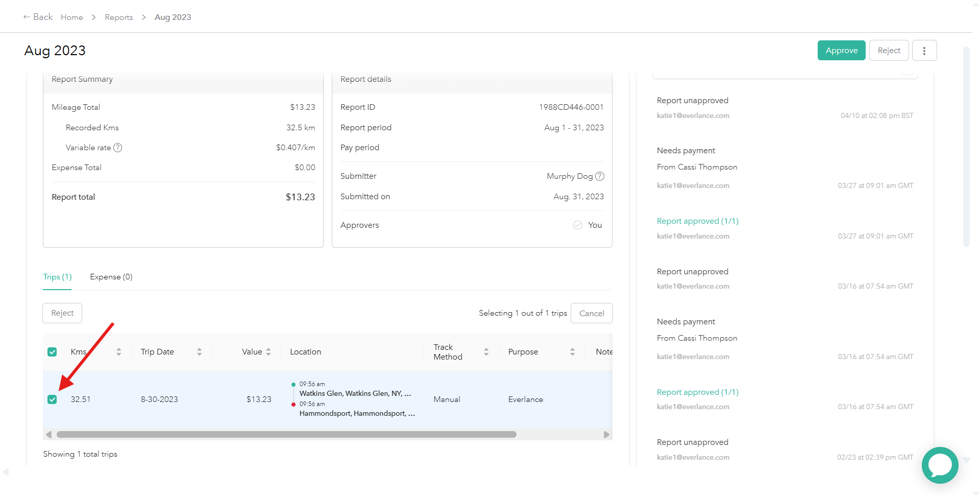Uncheck the select-all trips checkbox in header

click(52, 352)
